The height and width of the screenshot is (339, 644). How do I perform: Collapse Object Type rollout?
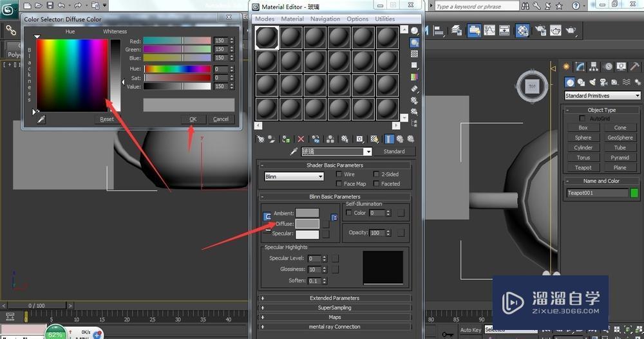pyautogui.click(x=601, y=110)
